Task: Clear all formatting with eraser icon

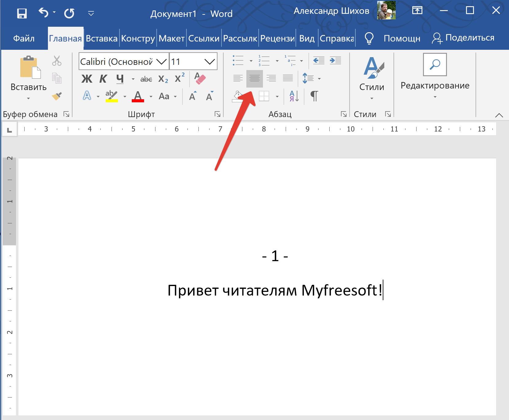Action: tap(200, 79)
